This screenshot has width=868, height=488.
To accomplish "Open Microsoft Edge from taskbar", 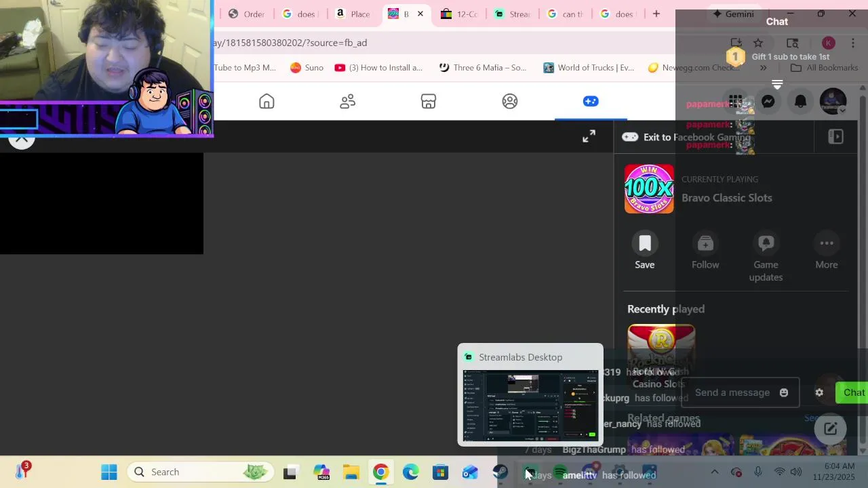I will click(410, 472).
